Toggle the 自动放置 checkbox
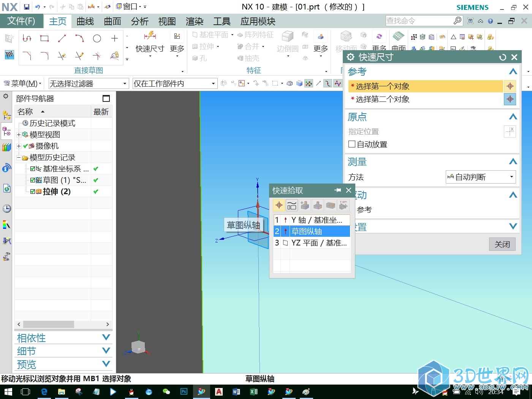Image resolution: width=532 pixels, height=399 pixels. (x=352, y=144)
